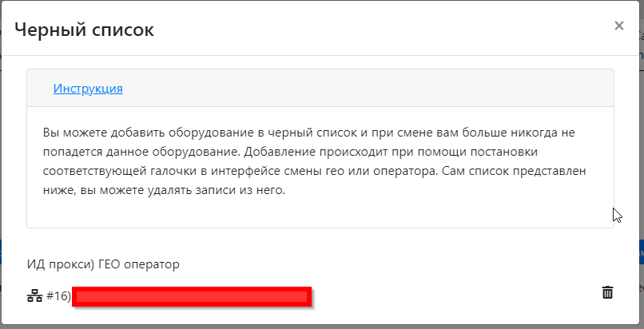644x329 pixels.
Task: Click the Черный список dialog title
Action: [x=84, y=30]
